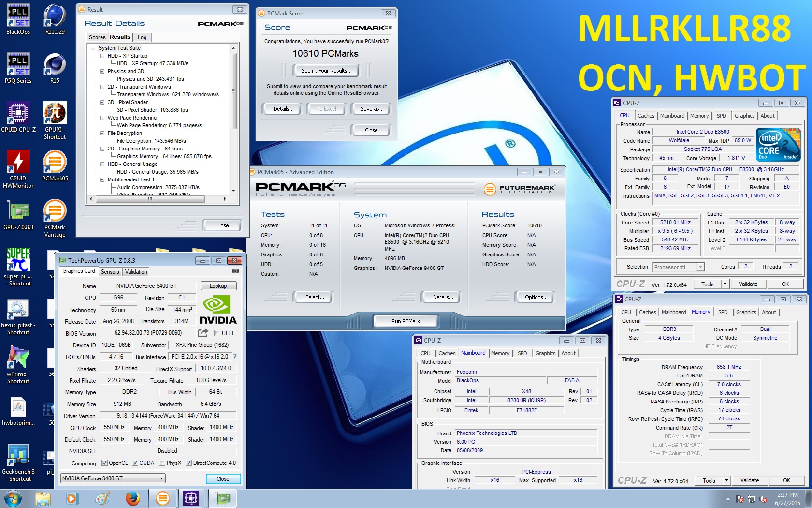Collapse File Decryption tree node
Screen dimensions: 812x508
coord(102,133)
